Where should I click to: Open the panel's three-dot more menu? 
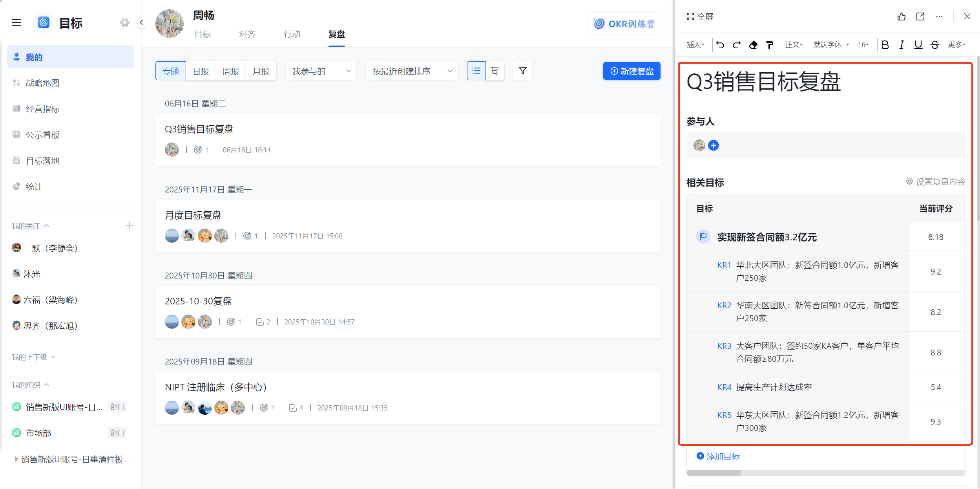tap(939, 16)
